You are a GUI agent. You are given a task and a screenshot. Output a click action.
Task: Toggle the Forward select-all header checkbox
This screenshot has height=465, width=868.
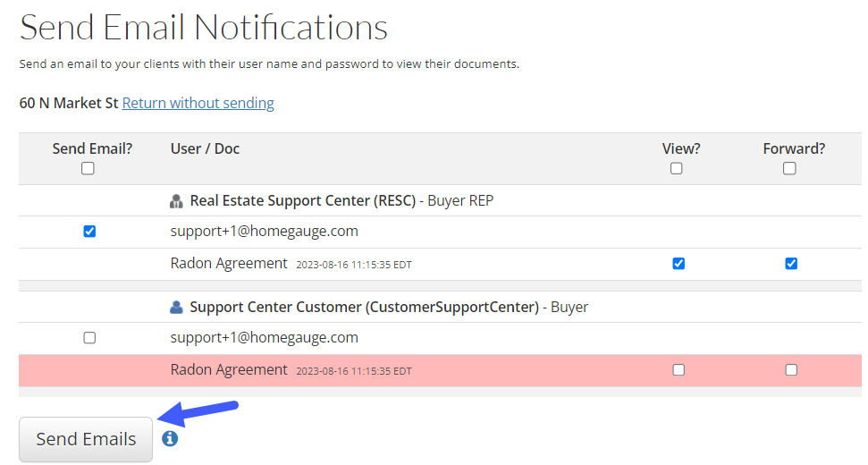(789, 168)
